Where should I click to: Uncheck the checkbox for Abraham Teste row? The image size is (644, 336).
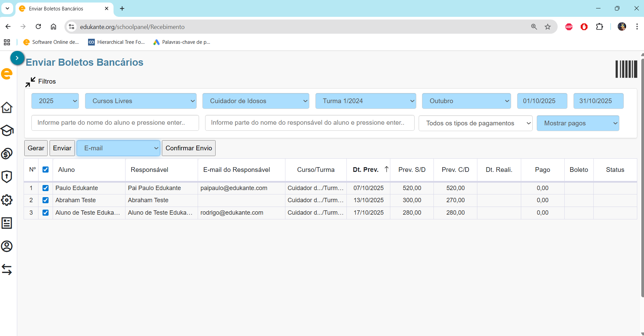pos(46,200)
